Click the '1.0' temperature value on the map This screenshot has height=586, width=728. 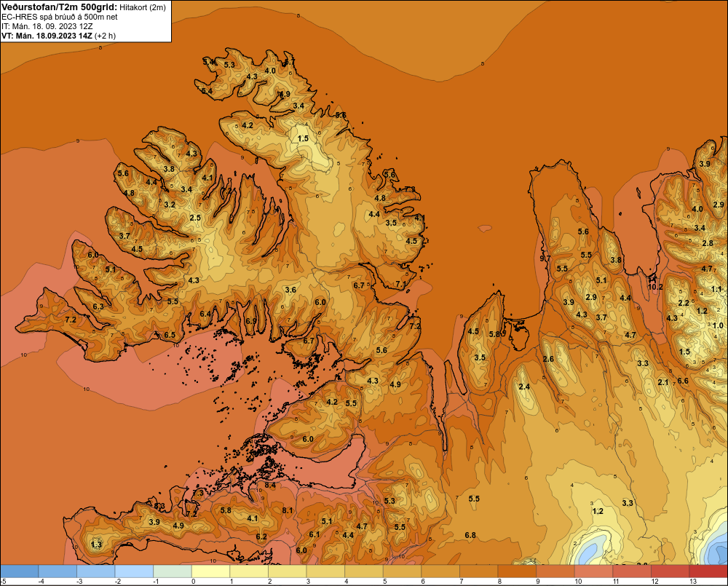(x=718, y=325)
